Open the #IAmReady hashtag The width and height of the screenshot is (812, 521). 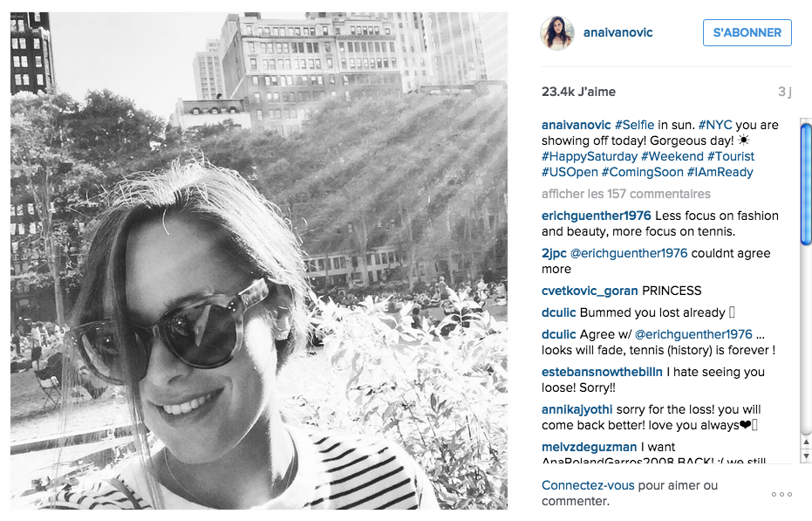coord(720,172)
